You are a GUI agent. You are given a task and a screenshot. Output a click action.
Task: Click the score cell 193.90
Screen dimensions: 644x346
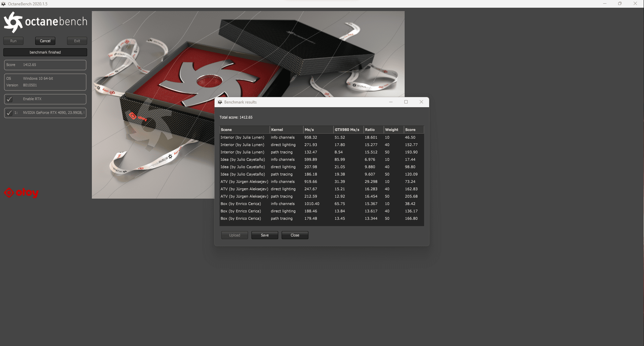411,152
